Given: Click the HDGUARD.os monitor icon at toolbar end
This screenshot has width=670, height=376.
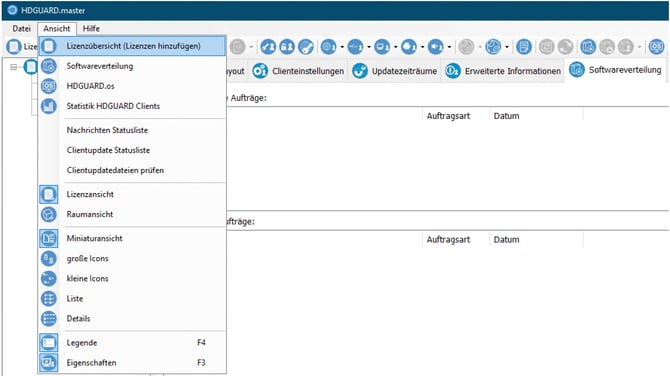Looking at the screenshot, I should click(657, 47).
